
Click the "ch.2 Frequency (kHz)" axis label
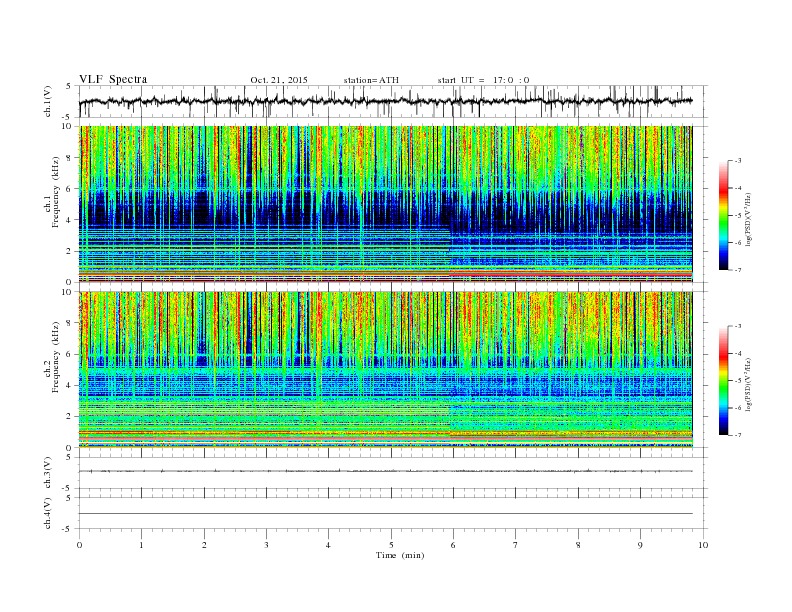(x=52, y=357)
